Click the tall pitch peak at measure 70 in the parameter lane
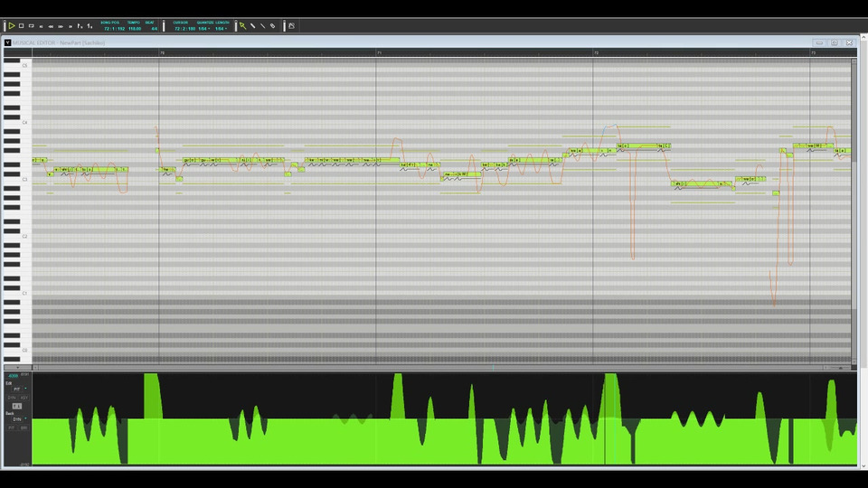The image size is (868, 488). [152, 396]
